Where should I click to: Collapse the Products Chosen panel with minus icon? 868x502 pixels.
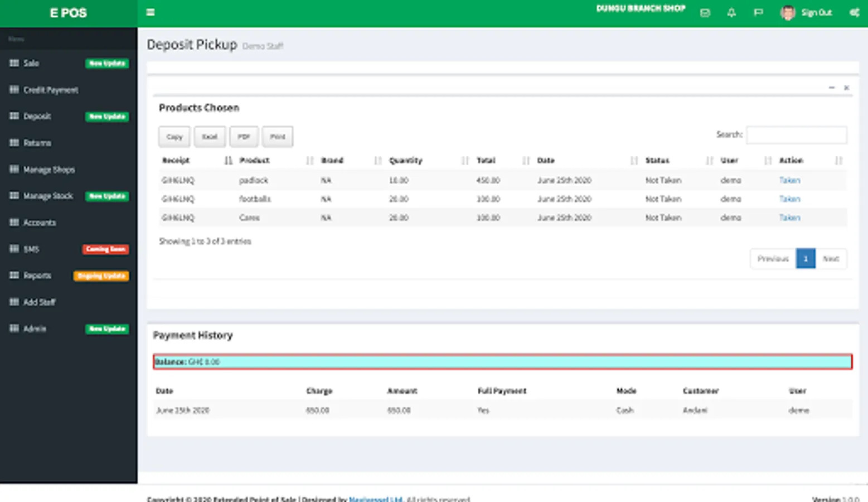click(832, 88)
